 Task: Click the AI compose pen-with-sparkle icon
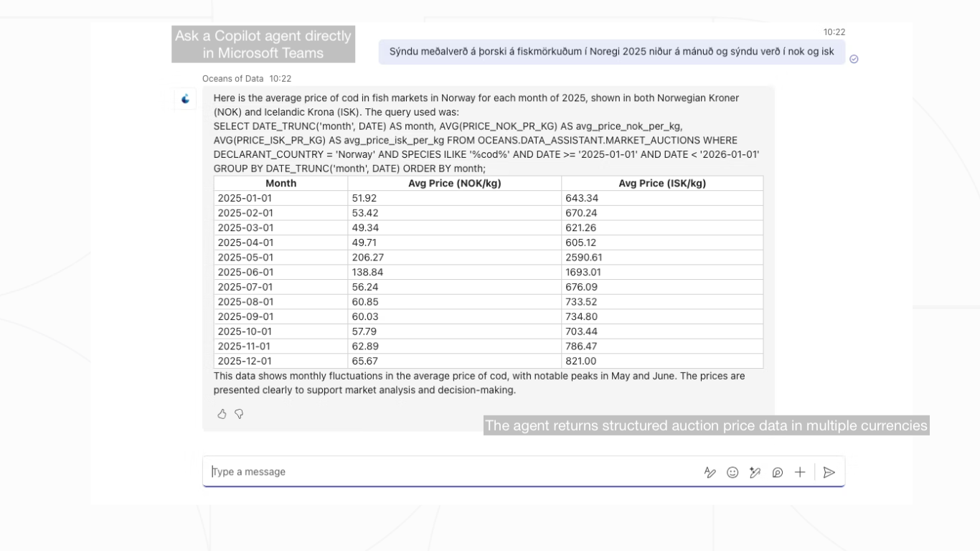(x=755, y=472)
